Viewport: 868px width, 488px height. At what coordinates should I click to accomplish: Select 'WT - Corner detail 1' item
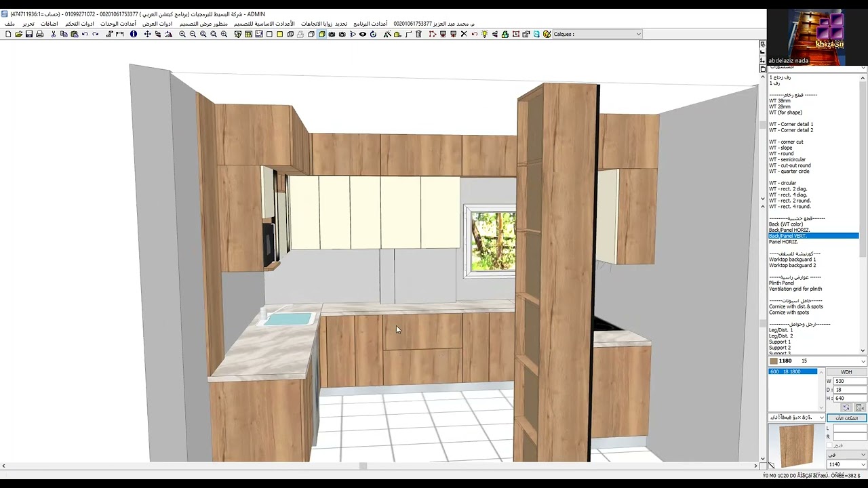click(x=791, y=124)
